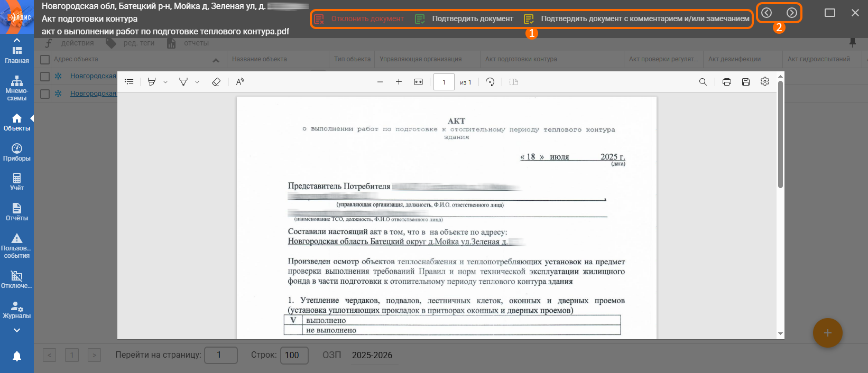Viewport: 868px width, 373px height.
Task: Sort by Адрес объекта arrow
Action: (216, 60)
